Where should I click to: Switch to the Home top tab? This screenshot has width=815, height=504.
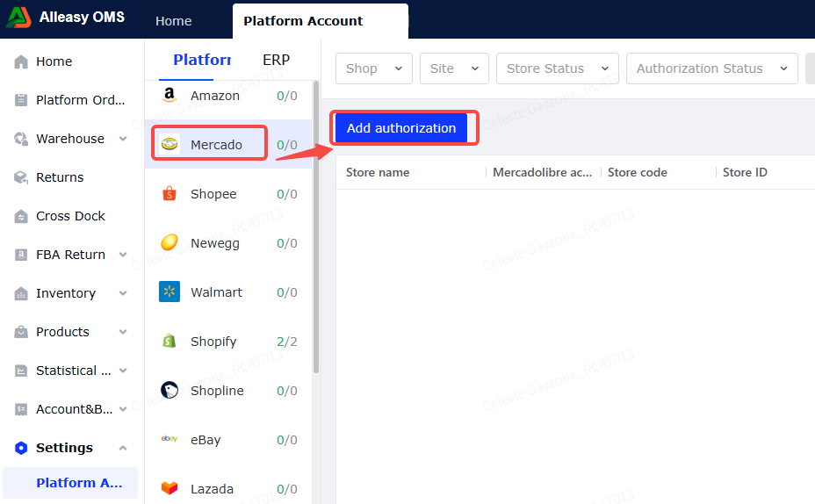174,21
